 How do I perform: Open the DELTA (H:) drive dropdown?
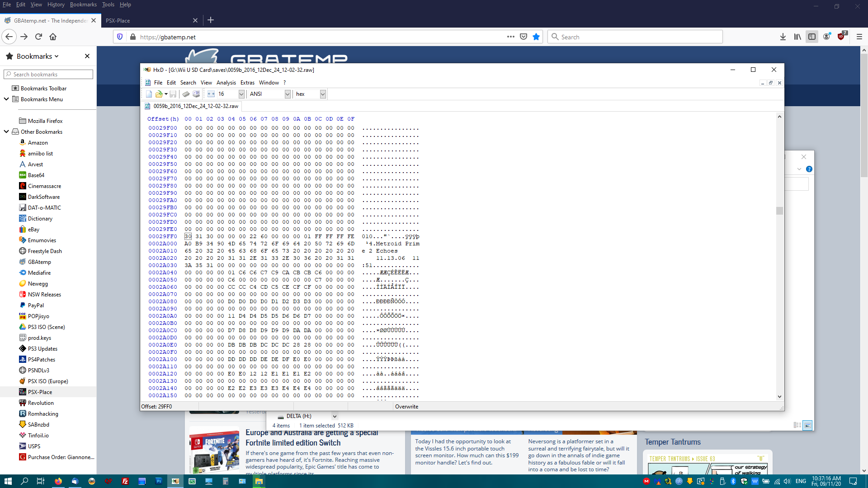tap(335, 416)
